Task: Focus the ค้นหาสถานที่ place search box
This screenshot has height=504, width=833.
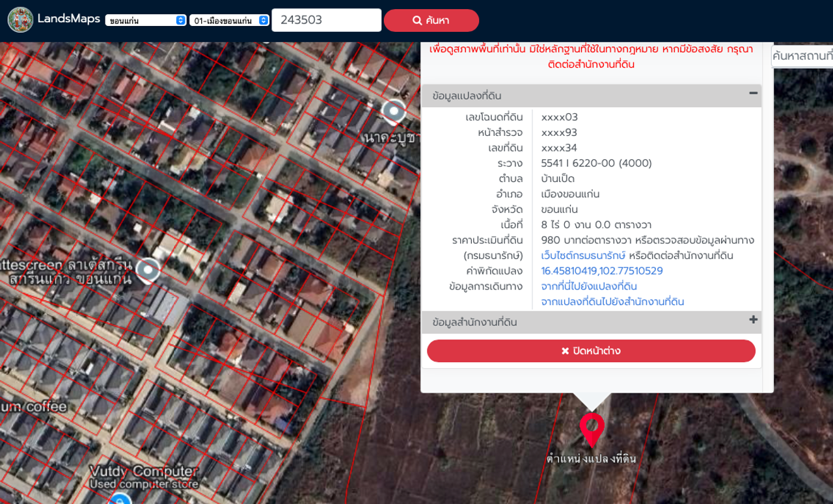Action: 802,57
